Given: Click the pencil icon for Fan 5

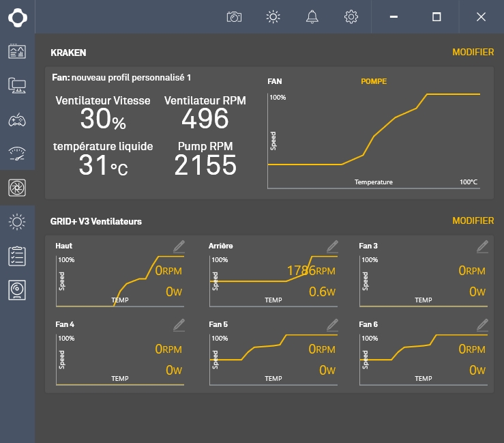Looking at the screenshot, I should [332, 324].
